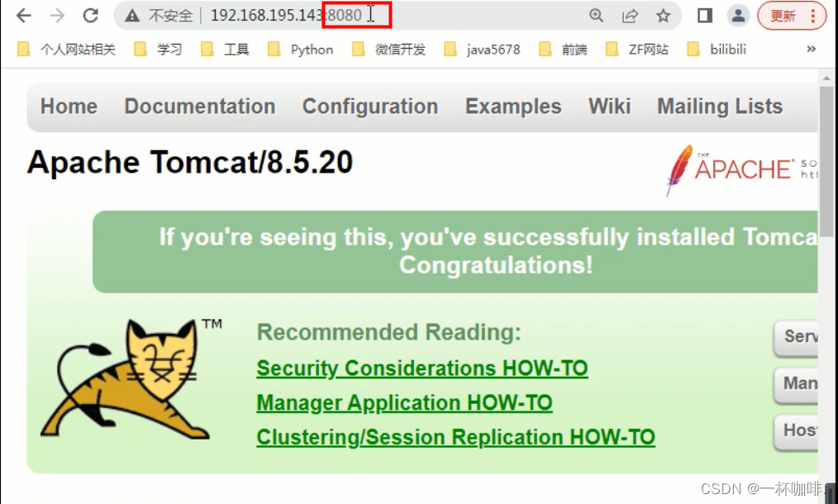Click the Apache feather logo
The width and height of the screenshot is (838, 504).
(741, 170)
